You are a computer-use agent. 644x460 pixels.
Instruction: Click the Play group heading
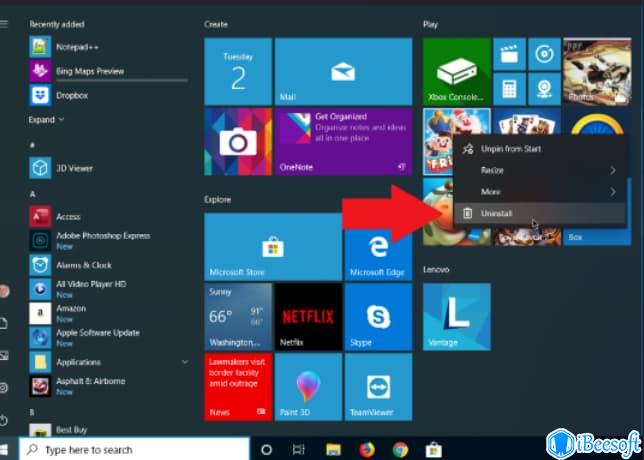430,24
